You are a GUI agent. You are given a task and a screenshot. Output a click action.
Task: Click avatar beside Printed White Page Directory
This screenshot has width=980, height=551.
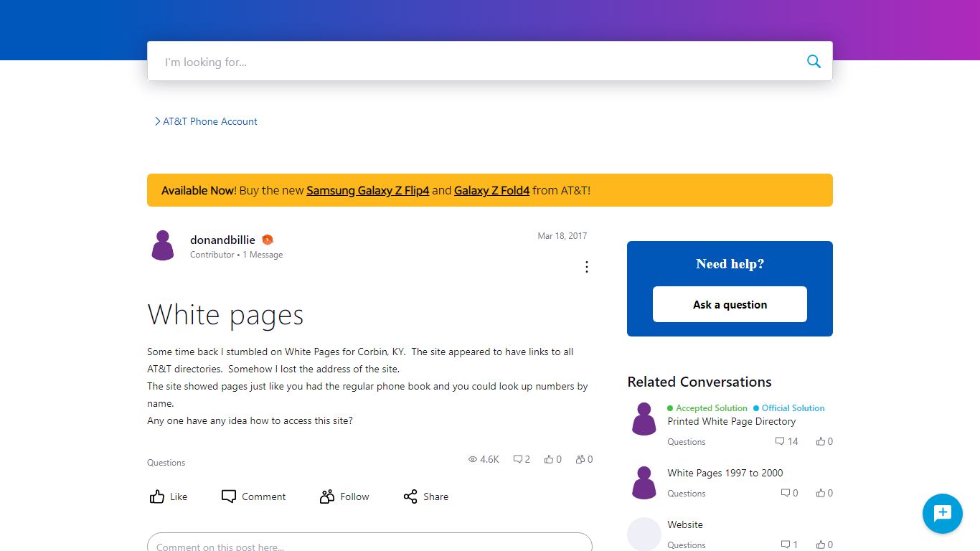coord(644,419)
